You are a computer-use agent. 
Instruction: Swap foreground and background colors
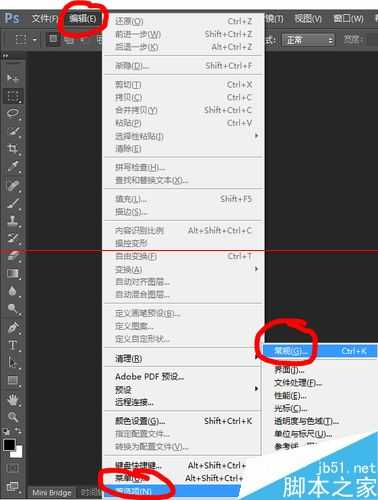point(18,431)
